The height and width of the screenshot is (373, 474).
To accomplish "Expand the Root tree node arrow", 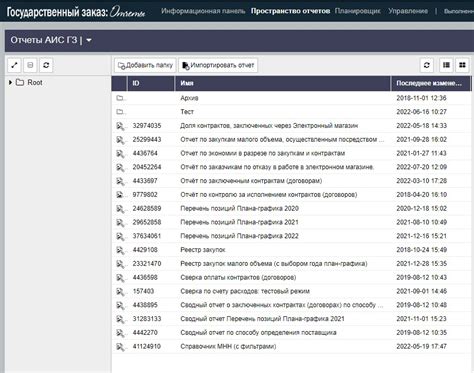I will 10,82.
